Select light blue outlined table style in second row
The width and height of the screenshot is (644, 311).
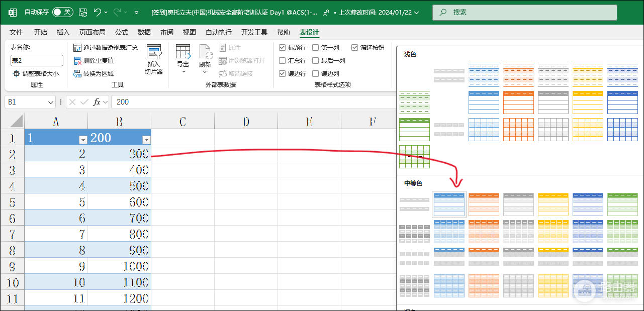click(484, 102)
